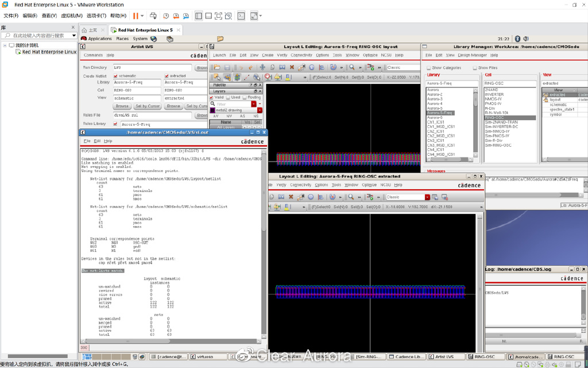Click AV all visible layers button
The width and height of the screenshot is (588, 368).
216,116
